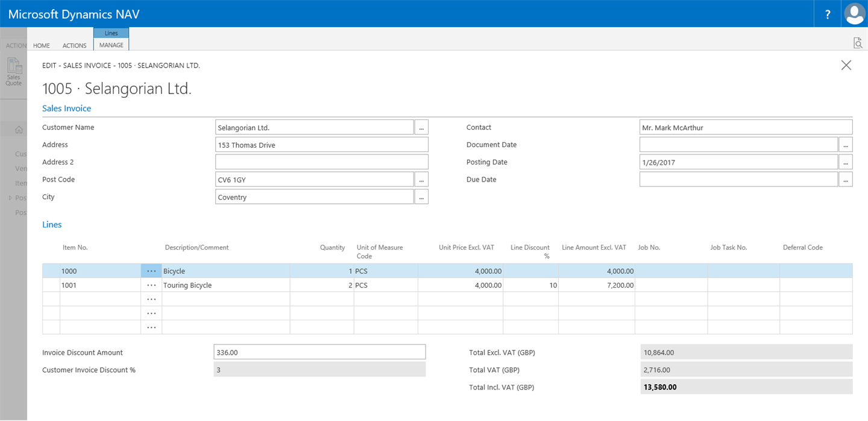This screenshot has width=868, height=421.
Task: Open the Due Date picker button
Action: 846,180
